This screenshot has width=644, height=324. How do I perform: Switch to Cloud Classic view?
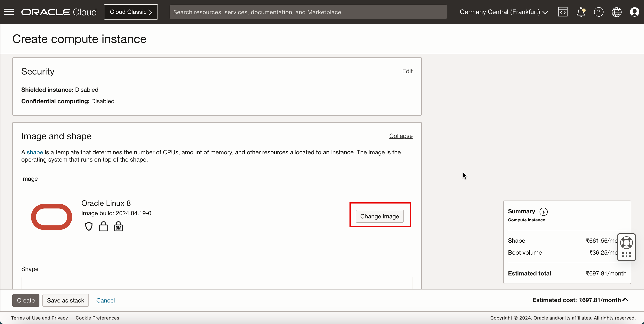click(x=131, y=12)
